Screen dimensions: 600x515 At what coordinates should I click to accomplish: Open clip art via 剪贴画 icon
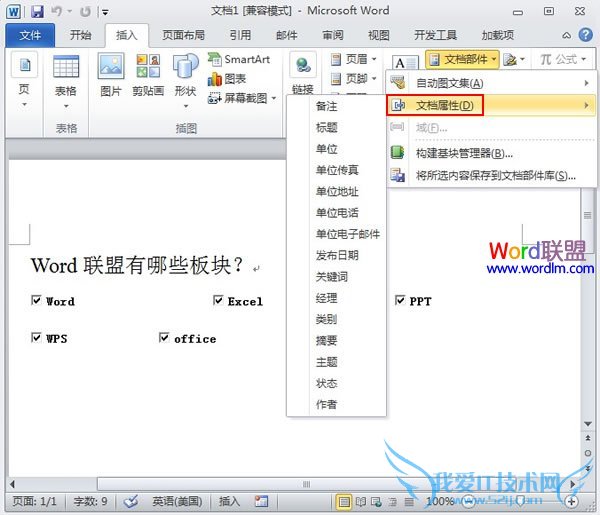148,66
